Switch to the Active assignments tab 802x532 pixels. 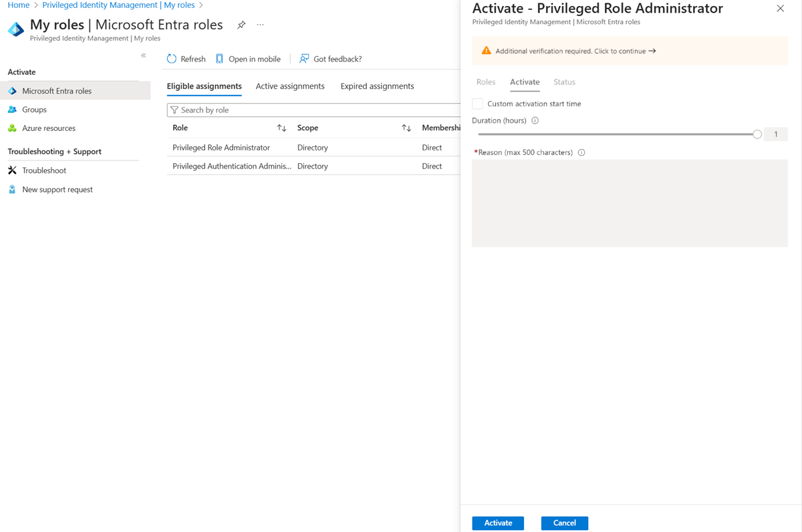pyautogui.click(x=290, y=86)
